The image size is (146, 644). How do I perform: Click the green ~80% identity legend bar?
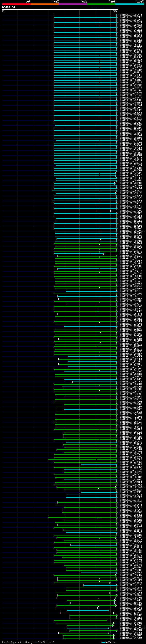(x=101, y=4)
